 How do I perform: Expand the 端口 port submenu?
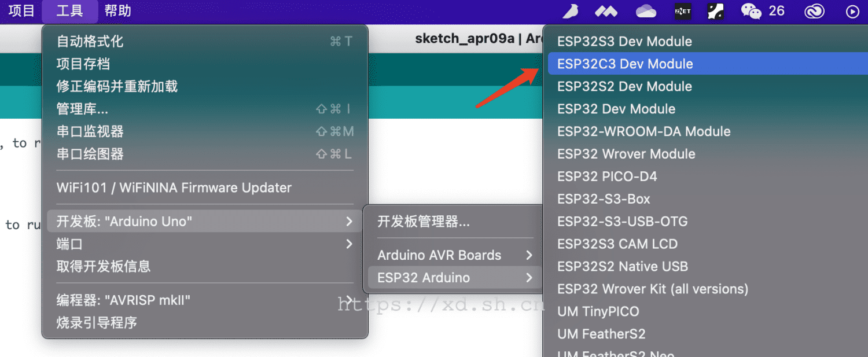click(205, 244)
